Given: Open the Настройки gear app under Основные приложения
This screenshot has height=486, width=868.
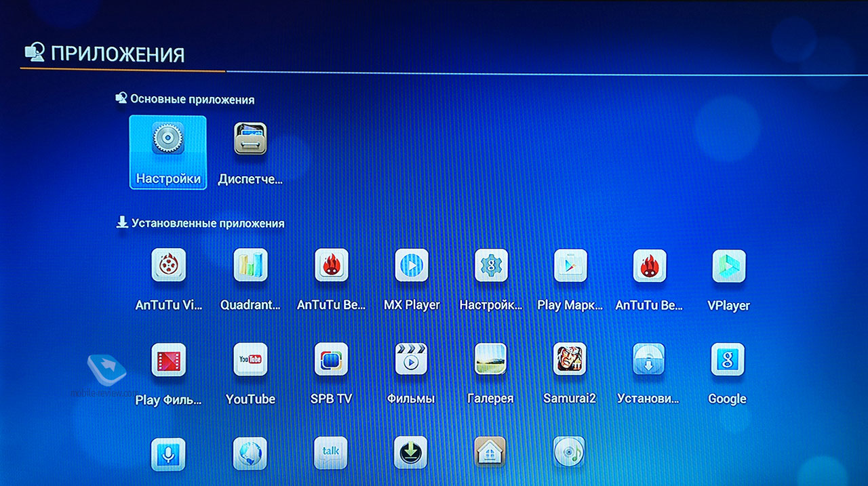Looking at the screenshot, I should pyautogui.click(x=168, y=153).
